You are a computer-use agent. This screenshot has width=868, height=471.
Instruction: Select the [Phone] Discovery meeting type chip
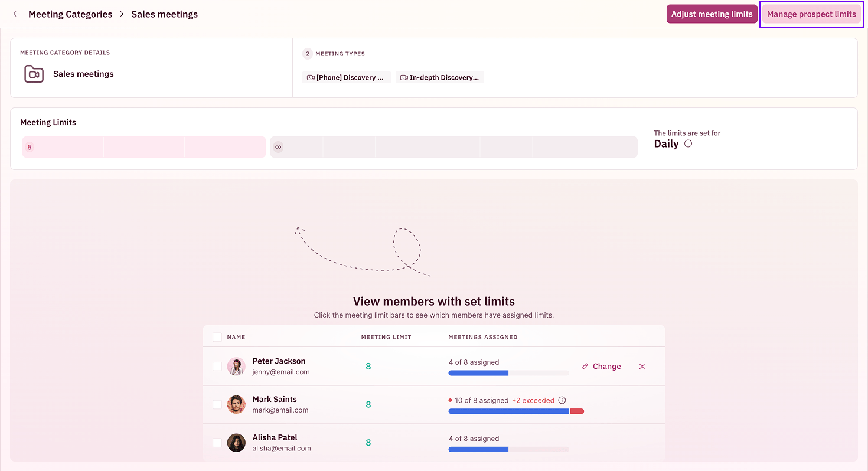point(346,77)
